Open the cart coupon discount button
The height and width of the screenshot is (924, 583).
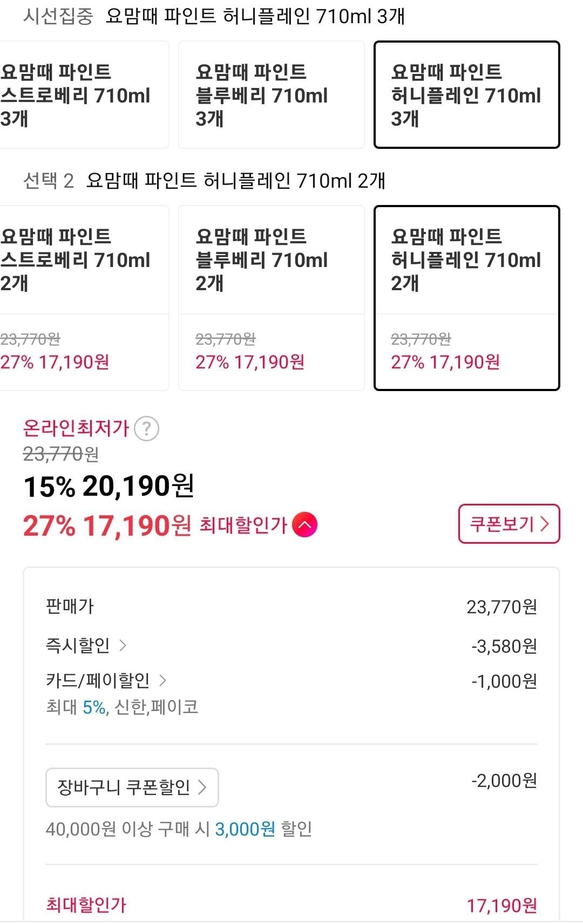pyautogui.click(x=132, y=788)
